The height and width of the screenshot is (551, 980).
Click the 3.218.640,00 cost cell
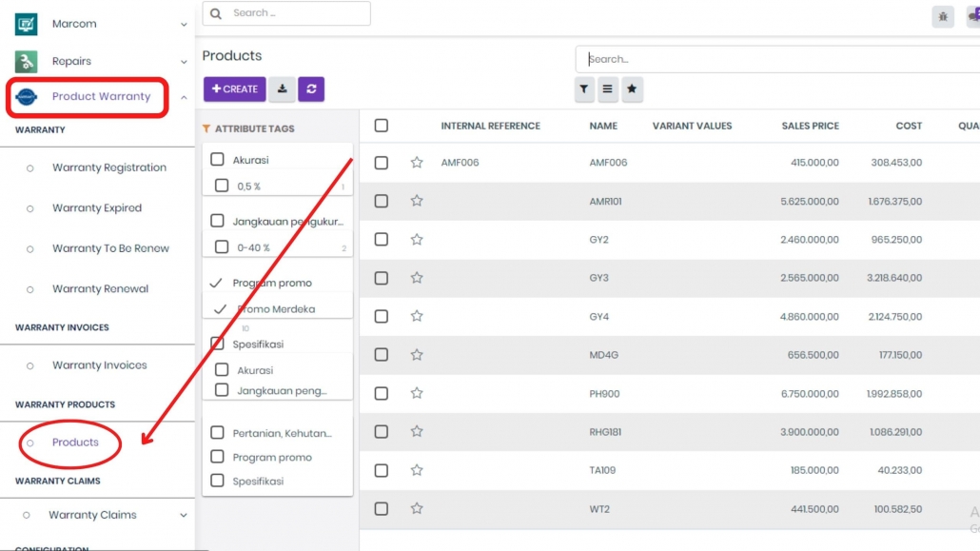coord(893,278)
